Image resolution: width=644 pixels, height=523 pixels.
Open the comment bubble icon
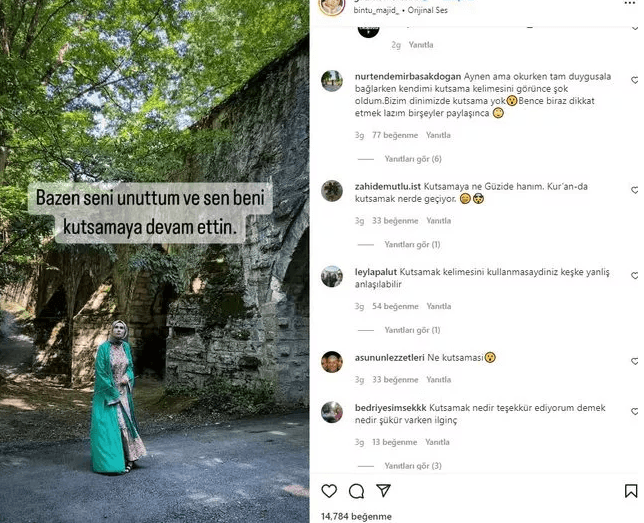356,491
